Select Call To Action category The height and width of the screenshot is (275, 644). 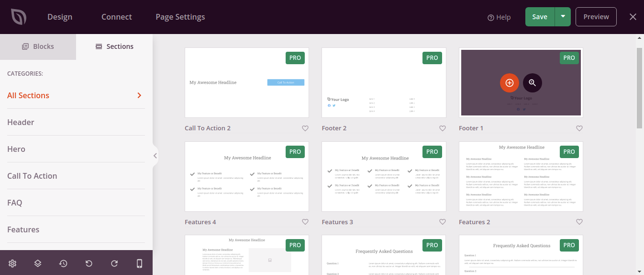pyautogui.click(x=76, y=176)
